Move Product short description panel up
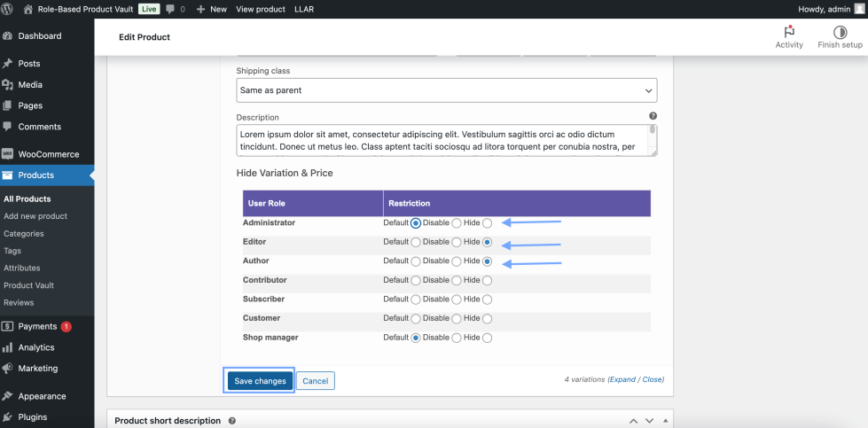The height and width of the screenshot is (428, 868). pos(633,421)
